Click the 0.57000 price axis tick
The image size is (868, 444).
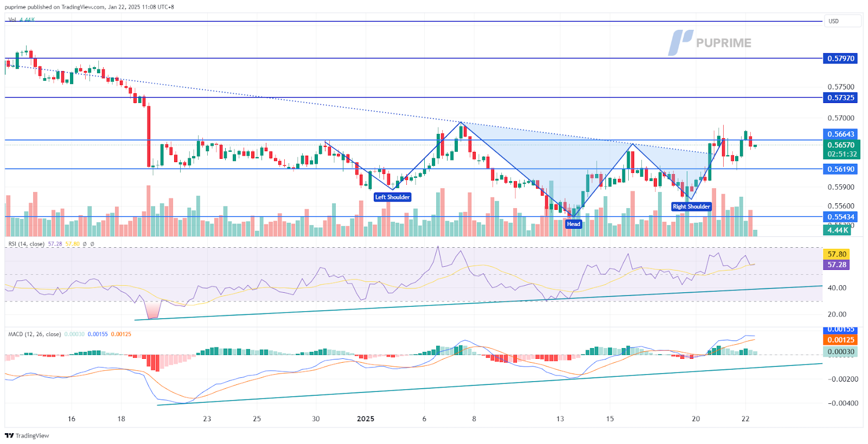tap(840, 118)
